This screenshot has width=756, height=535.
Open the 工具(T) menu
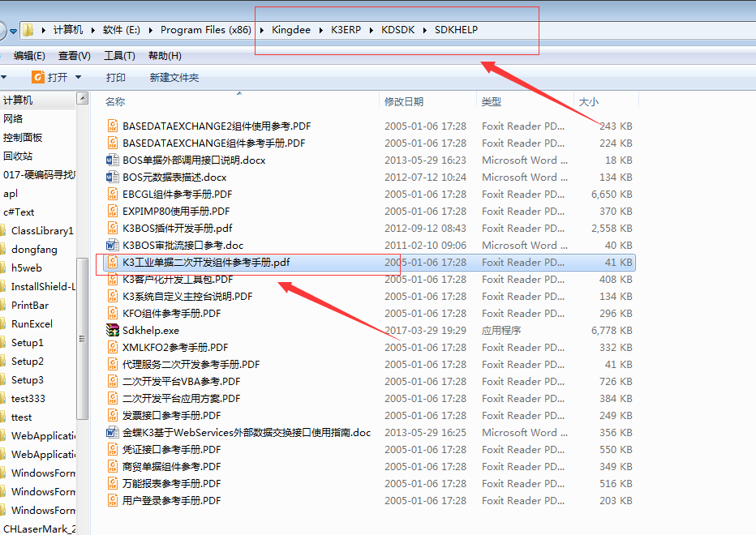[x=119, y=56]
